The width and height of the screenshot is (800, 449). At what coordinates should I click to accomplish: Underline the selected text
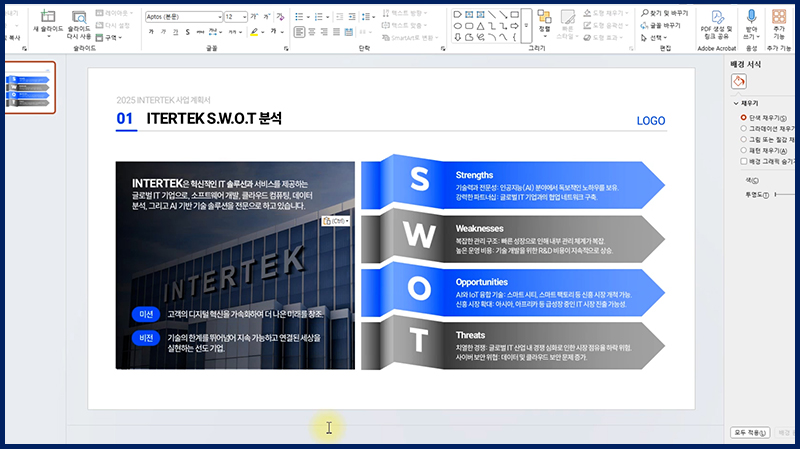click(176, 32)
